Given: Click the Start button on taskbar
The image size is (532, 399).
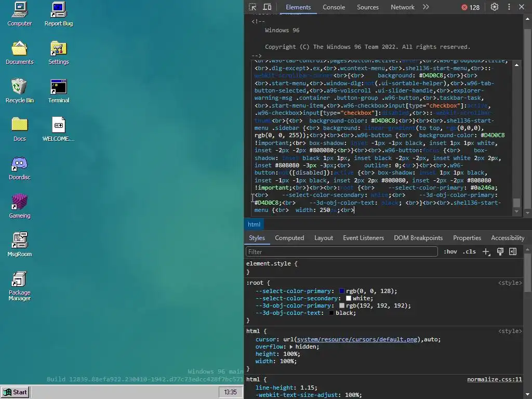Looking at the screenshot, I should [x=15, y=392].
